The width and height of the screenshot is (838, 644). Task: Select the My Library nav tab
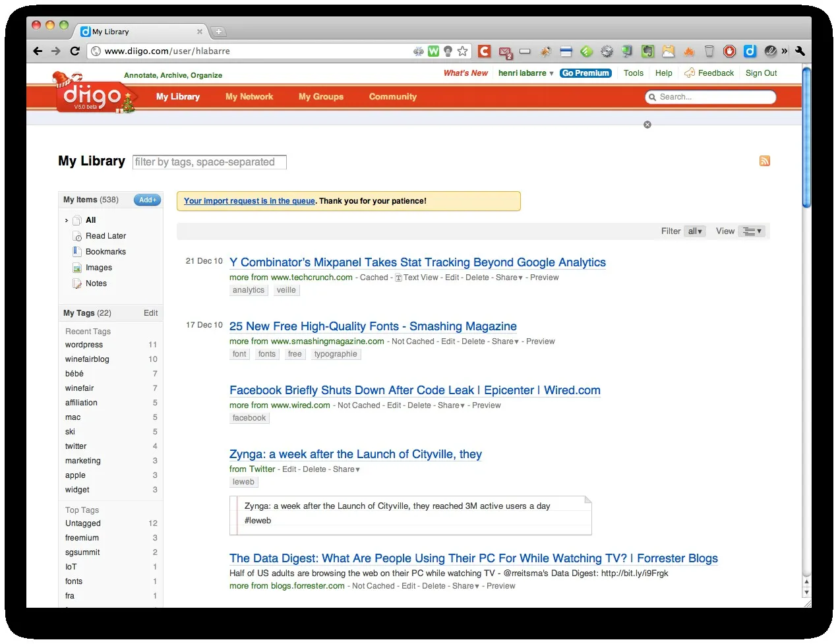(x=178, y=96)
